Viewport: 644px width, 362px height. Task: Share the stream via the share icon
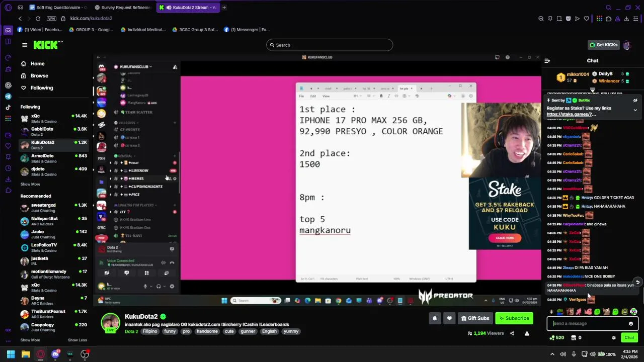click(x=512, y=333)
